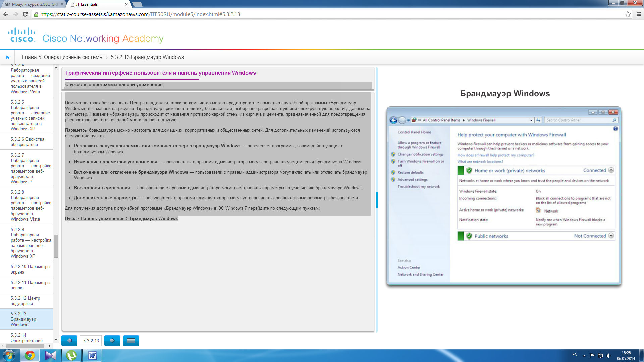The height and width of the screenshot is (362, 644).
Task: Open Microsoft Word from the taskbar
Action: coord(92,355)
